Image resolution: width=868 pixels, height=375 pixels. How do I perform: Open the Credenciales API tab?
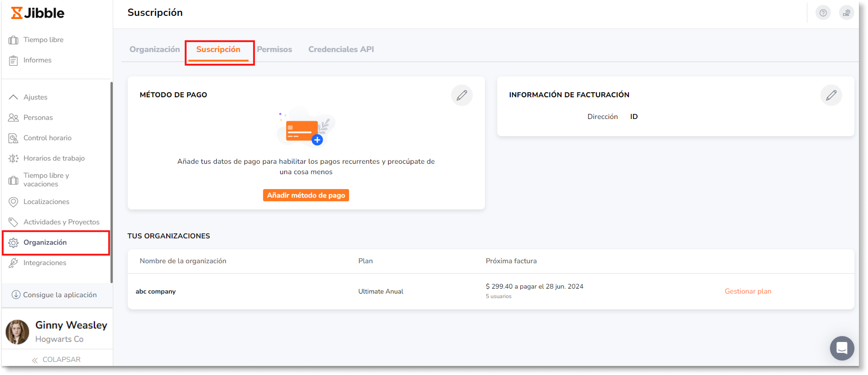341,49
